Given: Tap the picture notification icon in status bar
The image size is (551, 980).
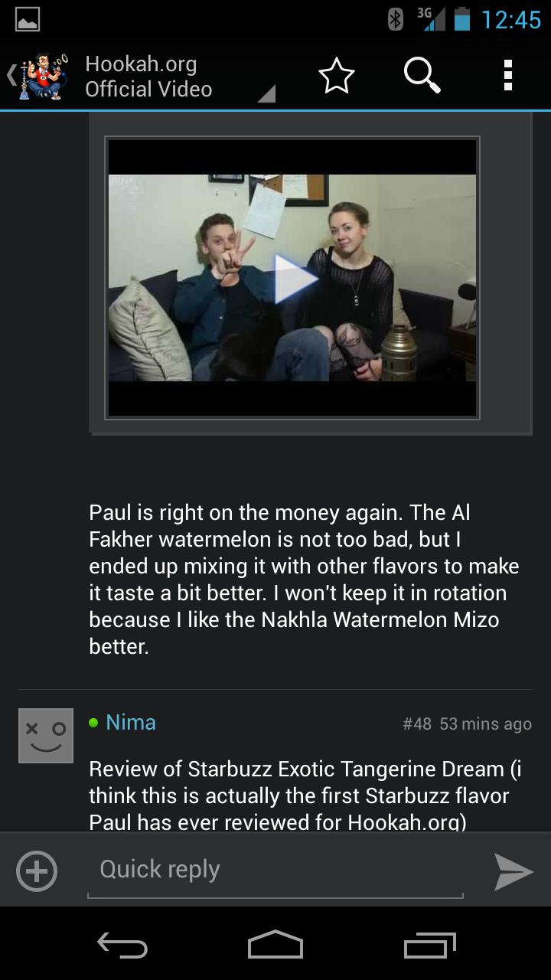Looking at the screenshot, I should pyautogui.click(x=28, y=20).
